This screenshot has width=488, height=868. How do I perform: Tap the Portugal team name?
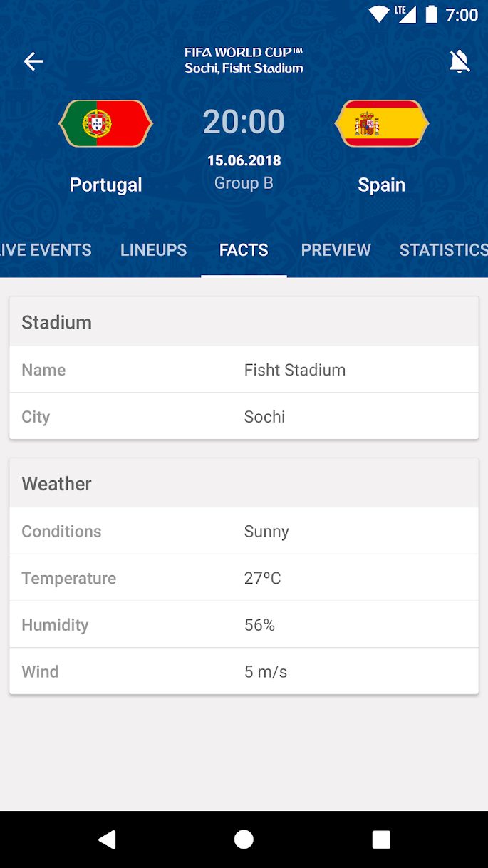click(105, 185)
